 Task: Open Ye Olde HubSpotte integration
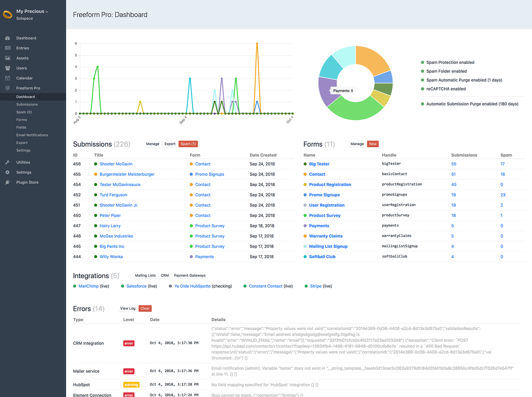pos(192,286)
